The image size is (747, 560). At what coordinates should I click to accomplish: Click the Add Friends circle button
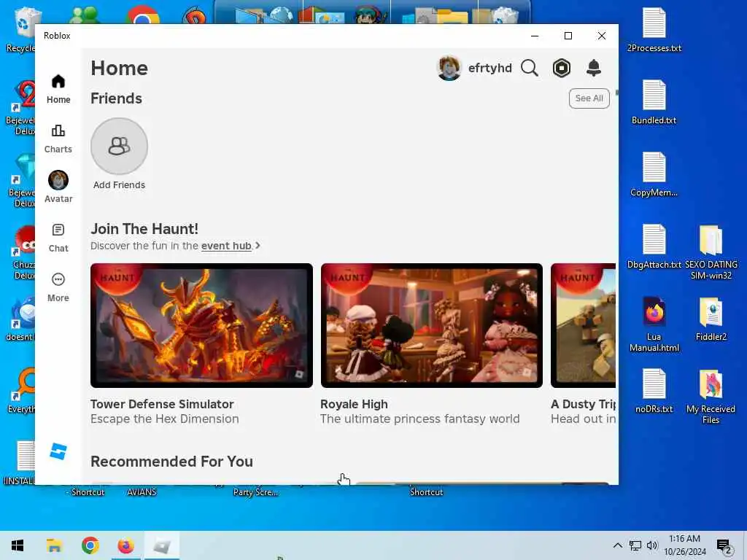(x=119, y=146)
